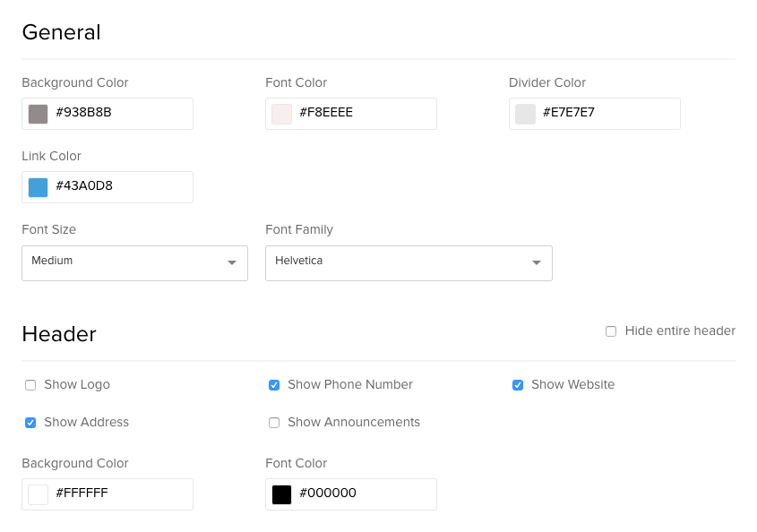Click the General Background Color gray swatch
This screenshot has height=532, width=757.
39,115
